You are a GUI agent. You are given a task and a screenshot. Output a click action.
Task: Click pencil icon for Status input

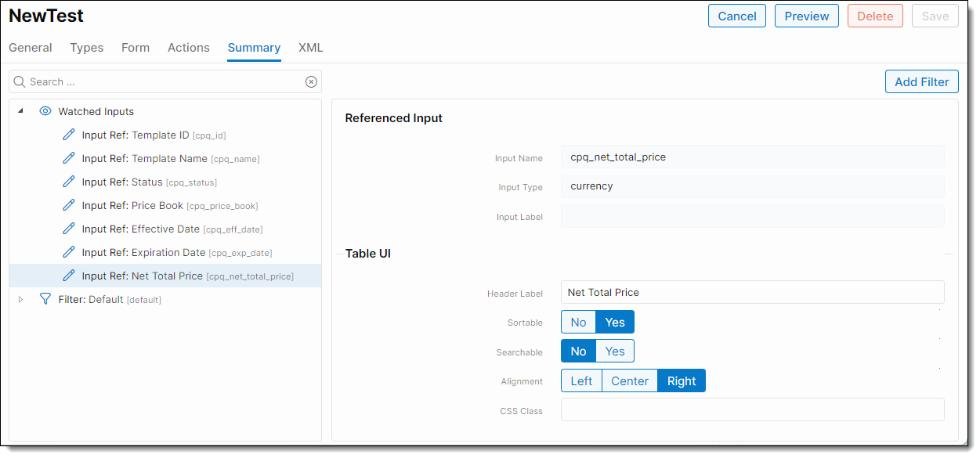pos(69,182)
